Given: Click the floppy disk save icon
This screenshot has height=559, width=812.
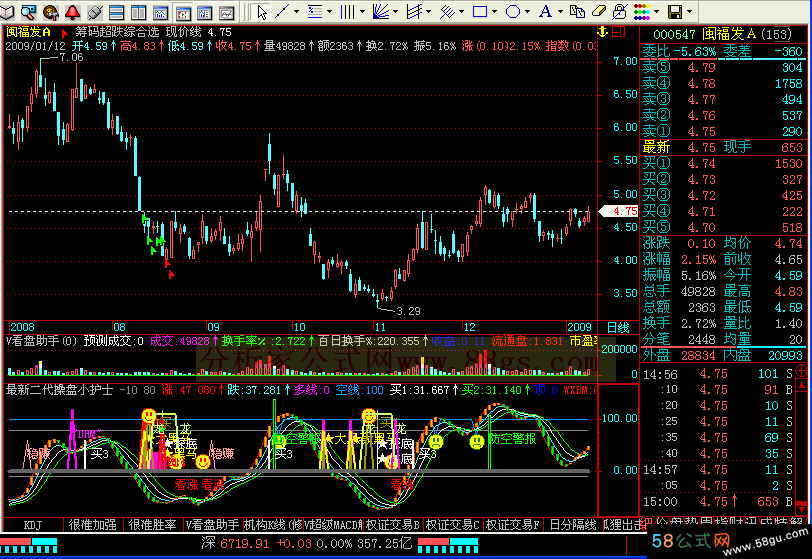Looking at the screenshot, I should tap(675, 12).
